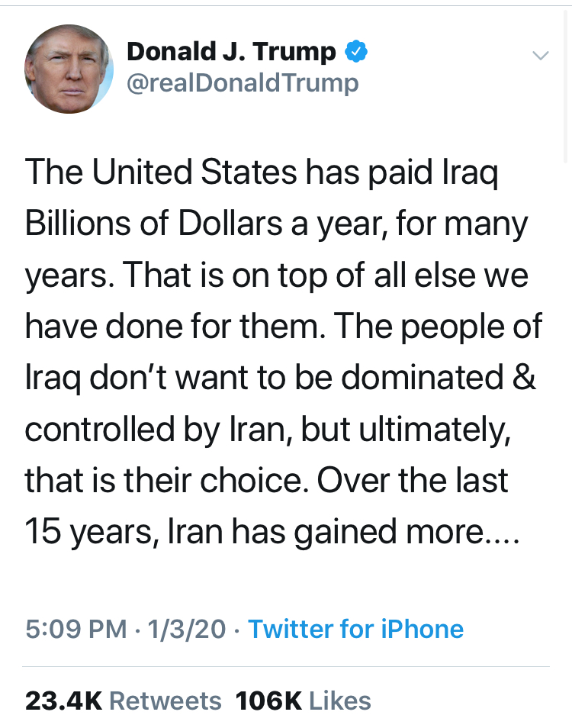
Task: Click the blue verified badge
Action: pos(356,52)
